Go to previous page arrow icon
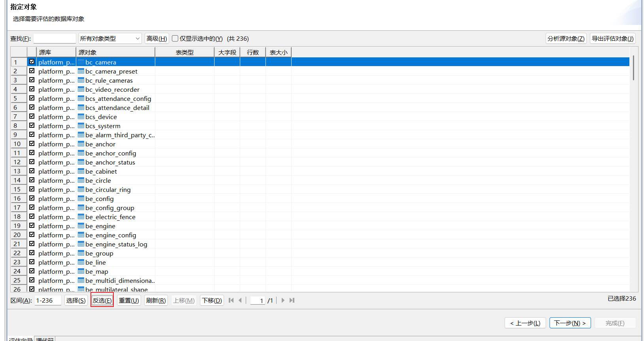 [x=240, y=300]
